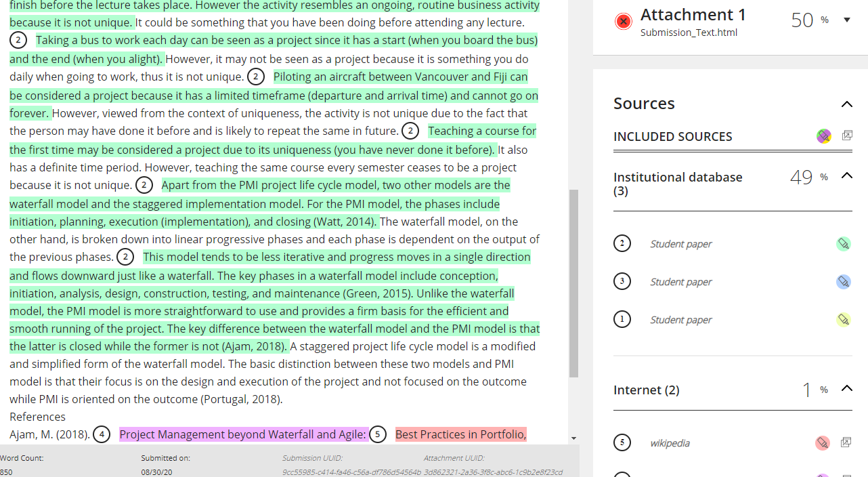Click citation marker 2 before 'Teaching a course'
This screenshot has height=477, width=868.
click(410, 131)
